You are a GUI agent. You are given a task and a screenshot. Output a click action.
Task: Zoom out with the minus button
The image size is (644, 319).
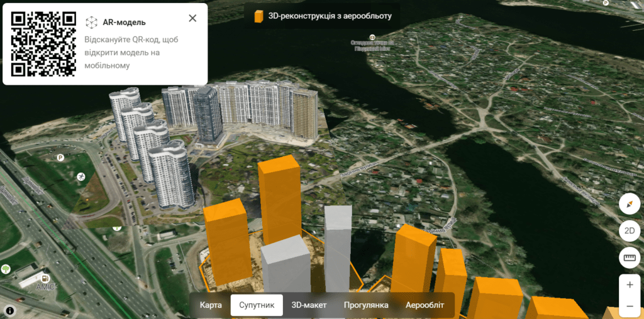[630, 306]
